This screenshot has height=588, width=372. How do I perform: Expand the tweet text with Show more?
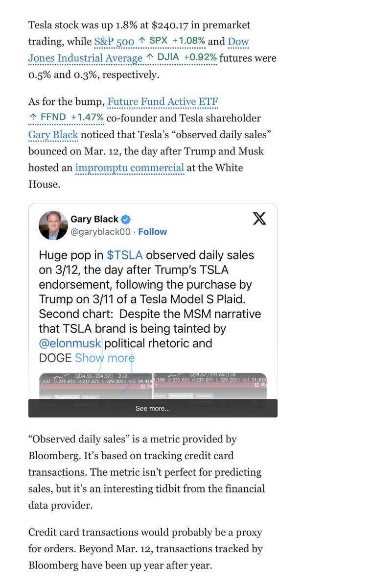tap(104, 358)
